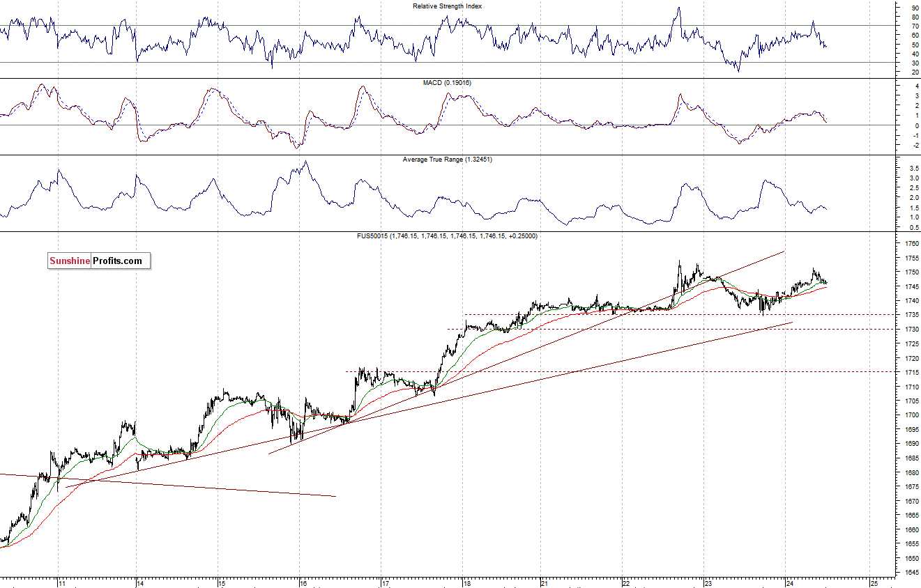Screen dimensions: 921x588
Task: Select the 1710 price axis label
Action: point(911,387)
